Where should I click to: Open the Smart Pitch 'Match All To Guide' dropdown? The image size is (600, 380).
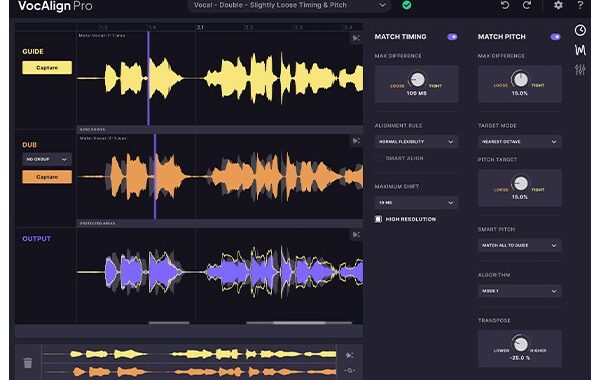tap(520, 245)
